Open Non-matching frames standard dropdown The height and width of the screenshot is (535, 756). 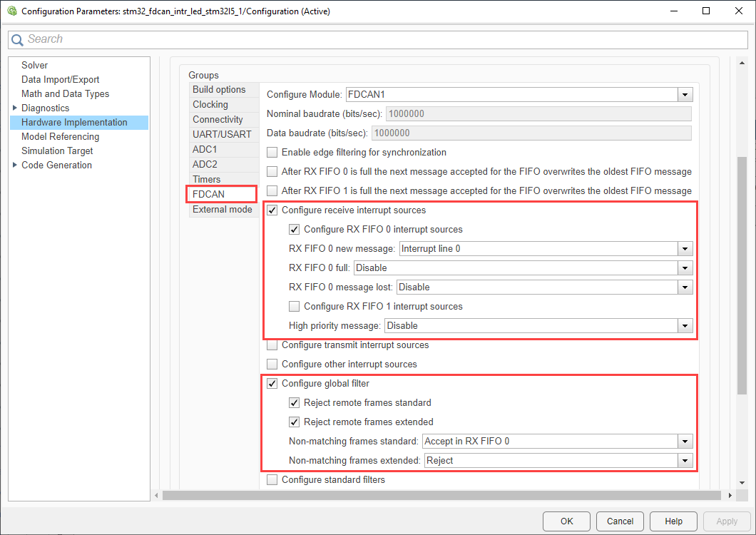[x=685, y=442]
